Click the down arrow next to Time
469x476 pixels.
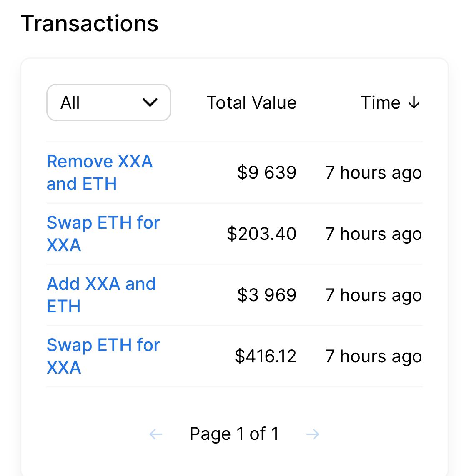pos(414,103)
